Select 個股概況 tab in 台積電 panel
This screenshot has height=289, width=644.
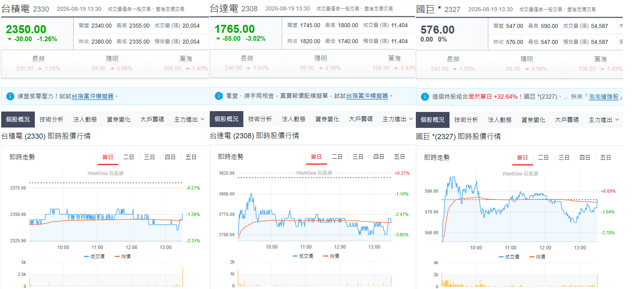[x=18, y=120]
